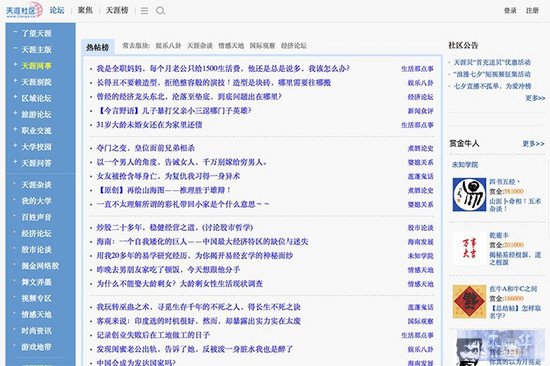This screenshot has height=366, width=550.
Task: Open the 四书五经 user avatar thumbnail
Action: [469, 194]
